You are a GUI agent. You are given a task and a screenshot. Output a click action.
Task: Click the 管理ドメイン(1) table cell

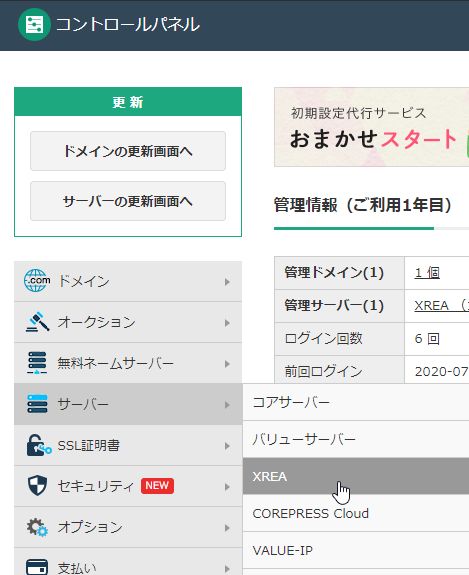pyautogui.click(x=340, y=273)
